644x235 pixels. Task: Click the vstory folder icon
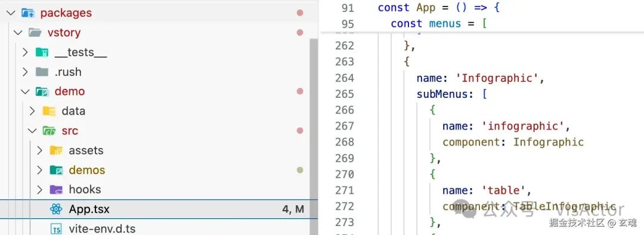(35, 32)
